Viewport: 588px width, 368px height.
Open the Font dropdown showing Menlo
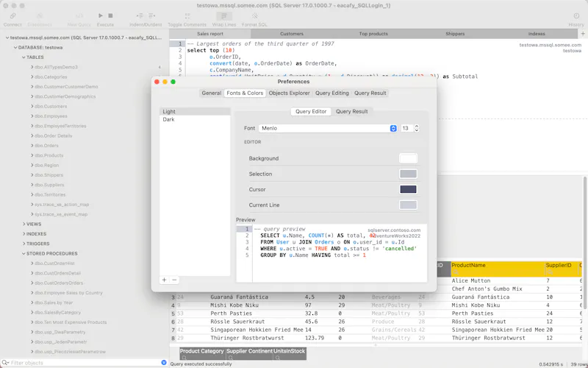point(328,128)
